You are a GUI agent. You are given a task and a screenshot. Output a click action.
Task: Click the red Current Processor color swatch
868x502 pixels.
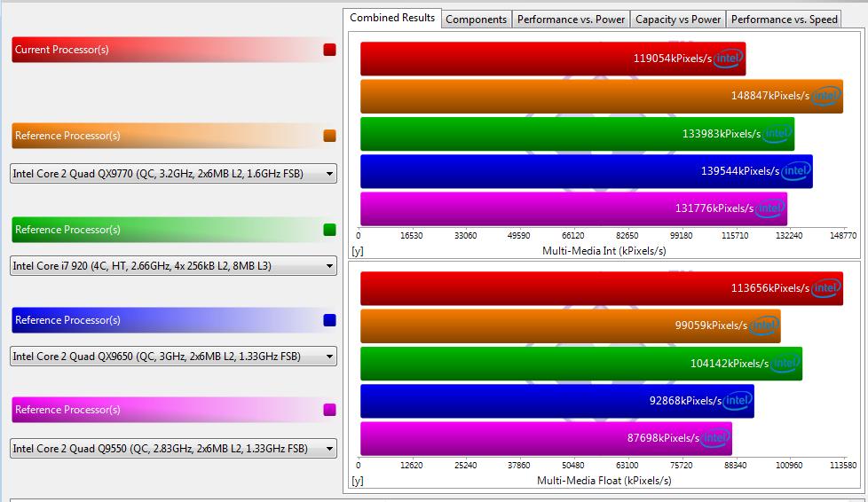tap(330, 50)
